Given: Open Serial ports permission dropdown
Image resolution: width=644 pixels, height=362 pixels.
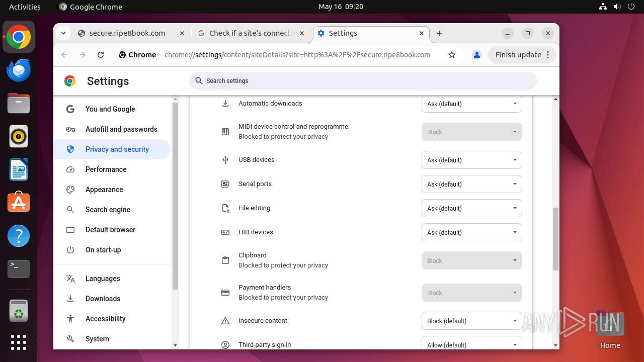Looking at the screenshot, I should 471,184.
